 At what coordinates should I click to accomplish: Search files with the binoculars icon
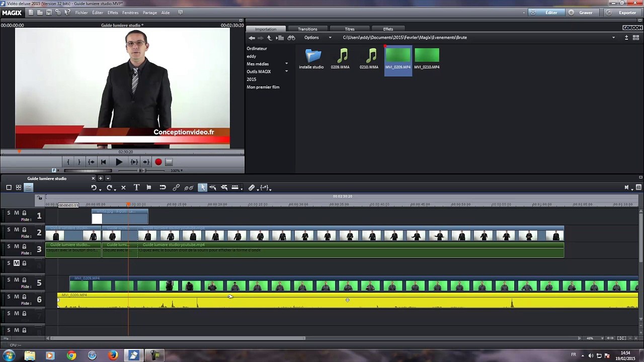pyautogui.click(x=291, y=38)
